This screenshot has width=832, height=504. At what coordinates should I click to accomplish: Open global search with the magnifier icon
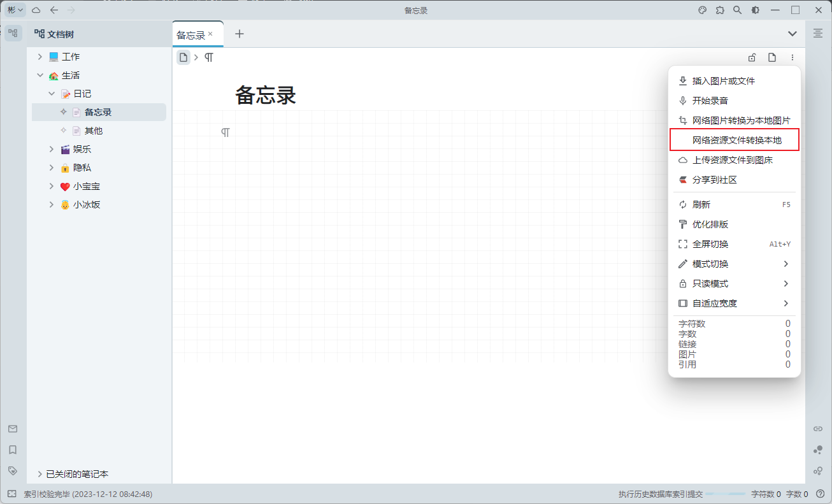click(737, 10)
